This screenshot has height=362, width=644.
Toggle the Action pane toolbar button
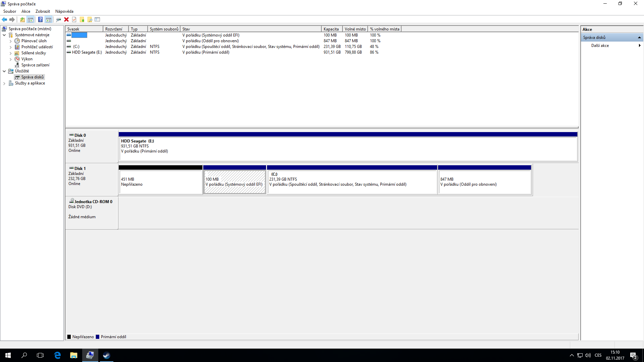(49, 19)
